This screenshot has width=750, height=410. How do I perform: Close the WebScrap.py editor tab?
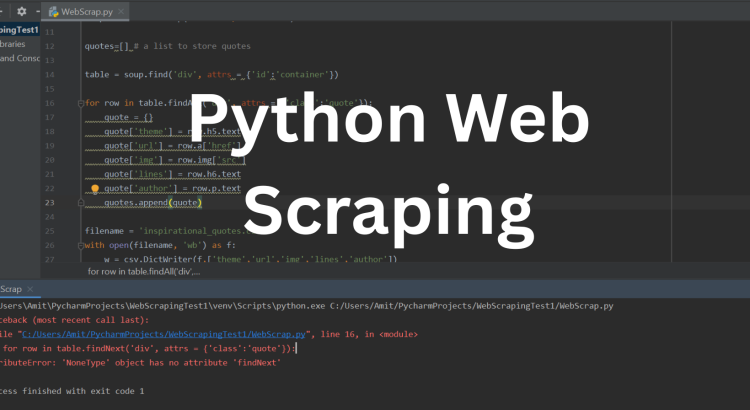pyautogui.click(x=121, y=11)
